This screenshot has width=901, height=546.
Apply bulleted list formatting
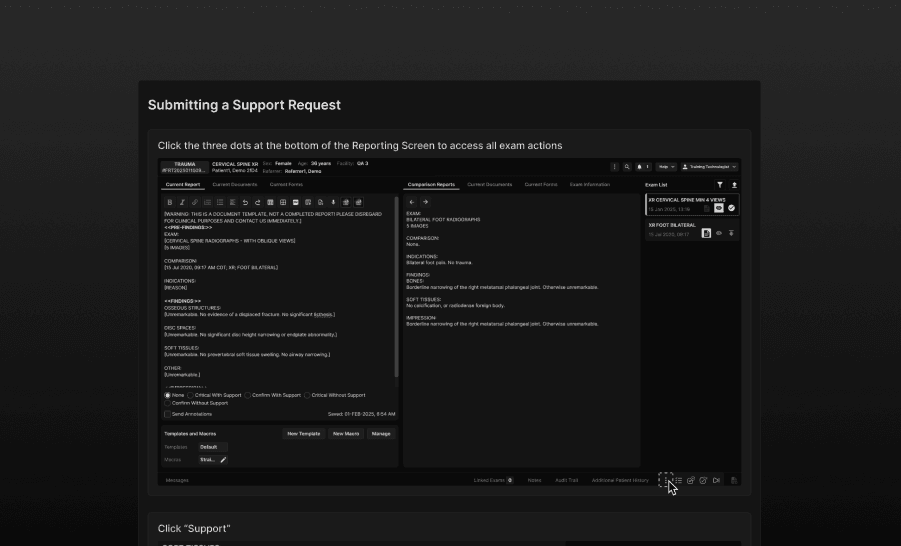pyautogui.click(x=220, y=202)
